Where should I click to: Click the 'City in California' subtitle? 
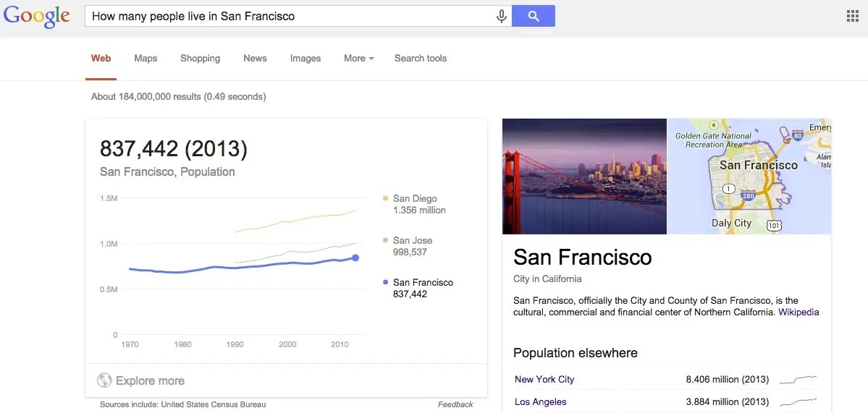547,278
